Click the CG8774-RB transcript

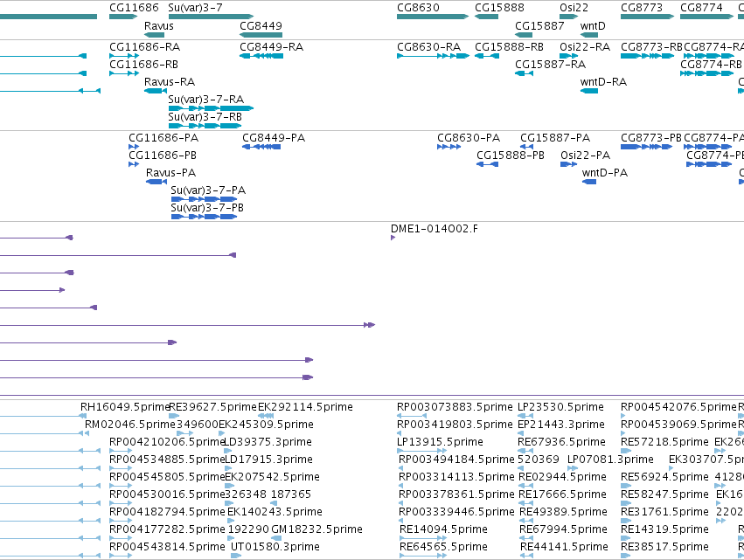tap(706, 73)
